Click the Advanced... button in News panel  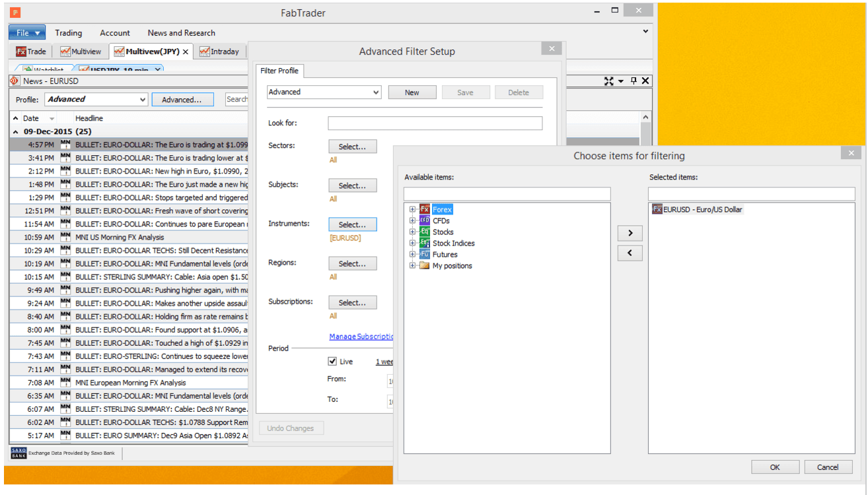[182, 100]
